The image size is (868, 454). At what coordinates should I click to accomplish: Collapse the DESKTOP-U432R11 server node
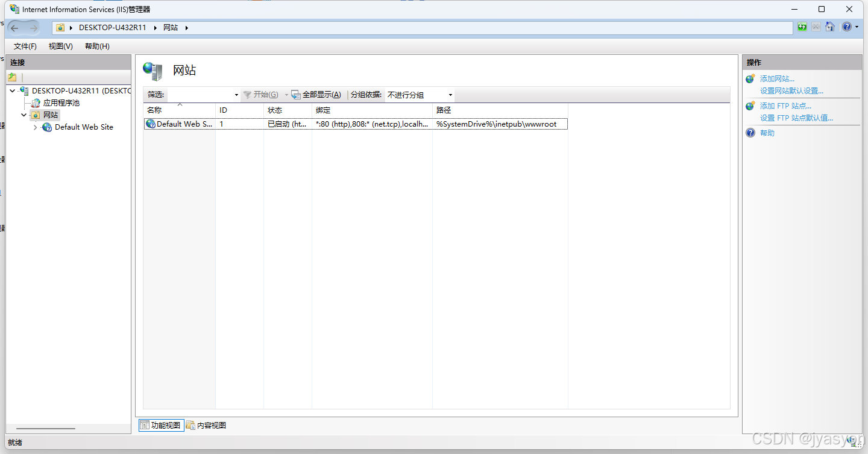[x=13, y=91]
